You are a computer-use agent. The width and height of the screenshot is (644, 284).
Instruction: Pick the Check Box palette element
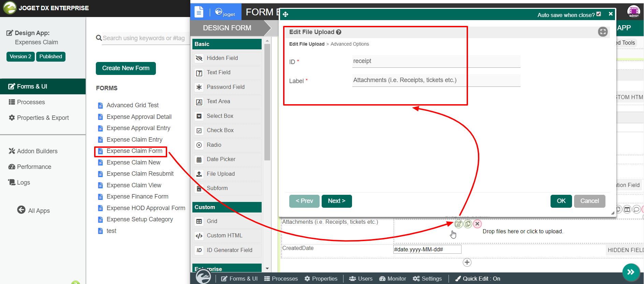click(227, 130)
